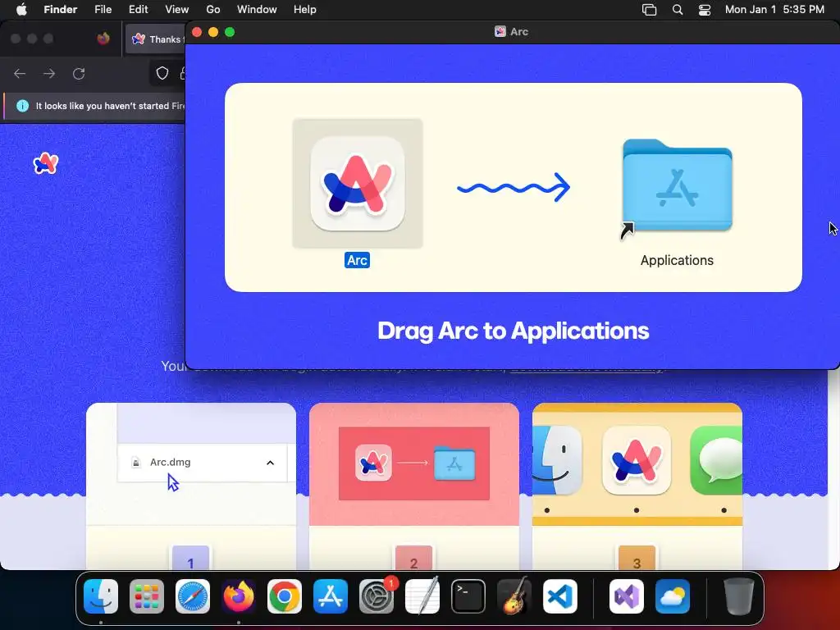Launch Google Chrome from the Dock
840x630 pixels.
285,596
